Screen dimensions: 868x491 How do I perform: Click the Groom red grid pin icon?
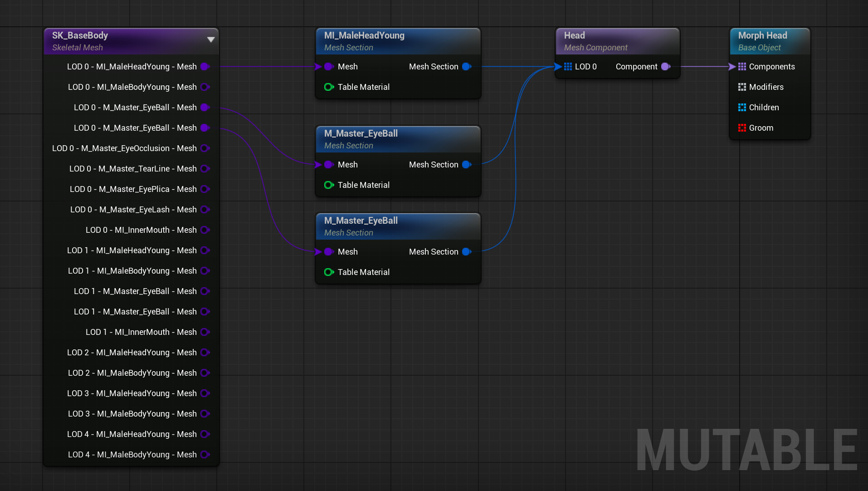point(742,128)
